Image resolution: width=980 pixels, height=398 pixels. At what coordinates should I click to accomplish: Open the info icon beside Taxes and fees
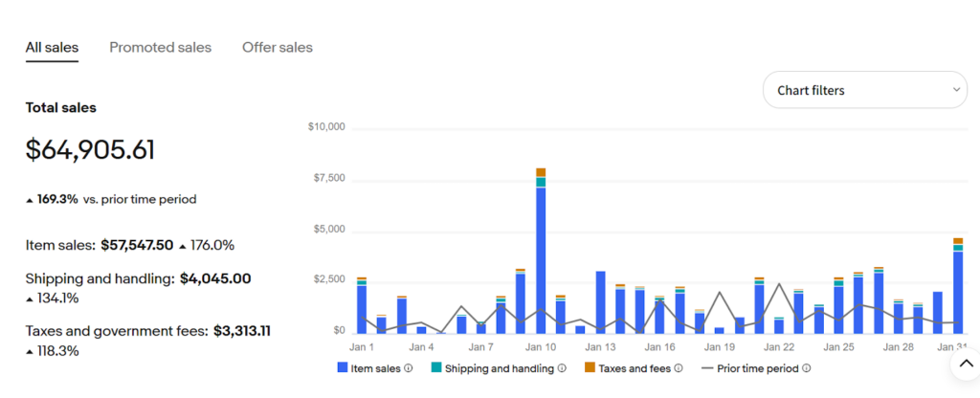click(679, 368)
